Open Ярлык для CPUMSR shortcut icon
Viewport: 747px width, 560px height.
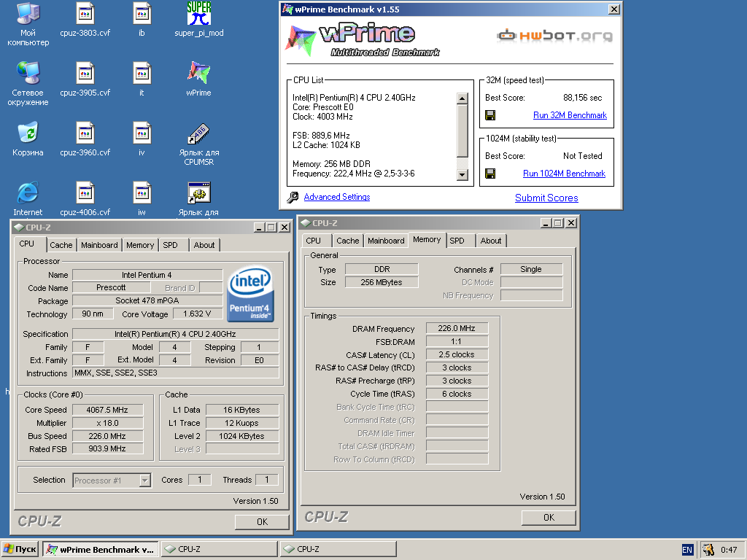click(198, 144)
